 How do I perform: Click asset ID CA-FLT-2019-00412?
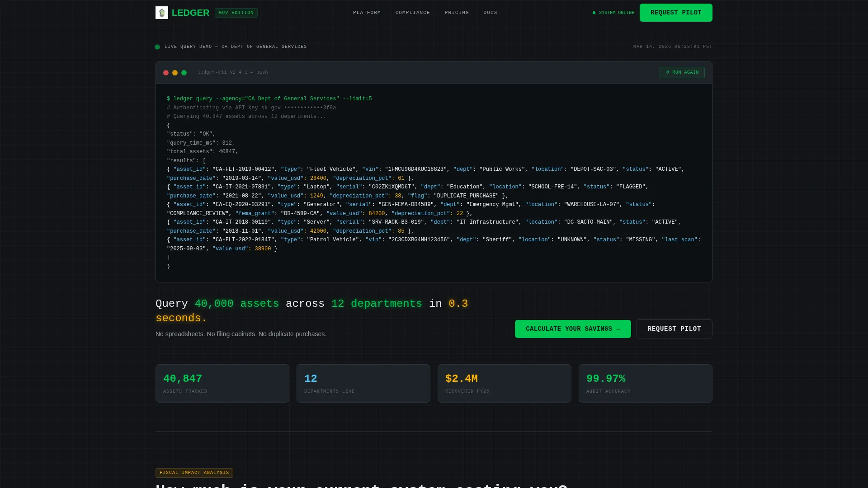pyautogui.click(x=243, y=169)
